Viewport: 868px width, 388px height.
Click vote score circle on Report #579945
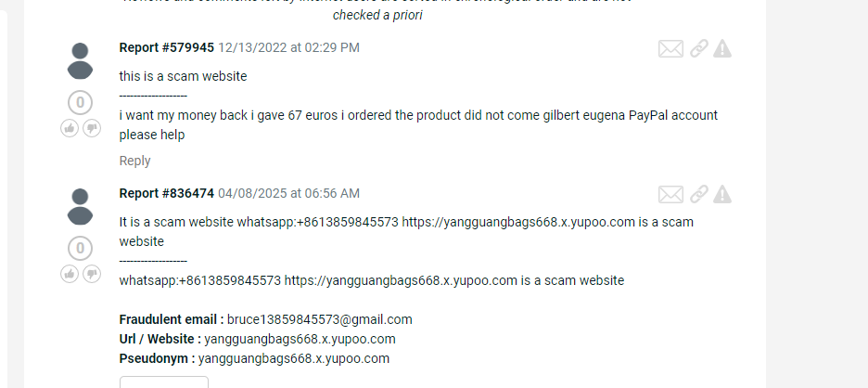point(81,103)
